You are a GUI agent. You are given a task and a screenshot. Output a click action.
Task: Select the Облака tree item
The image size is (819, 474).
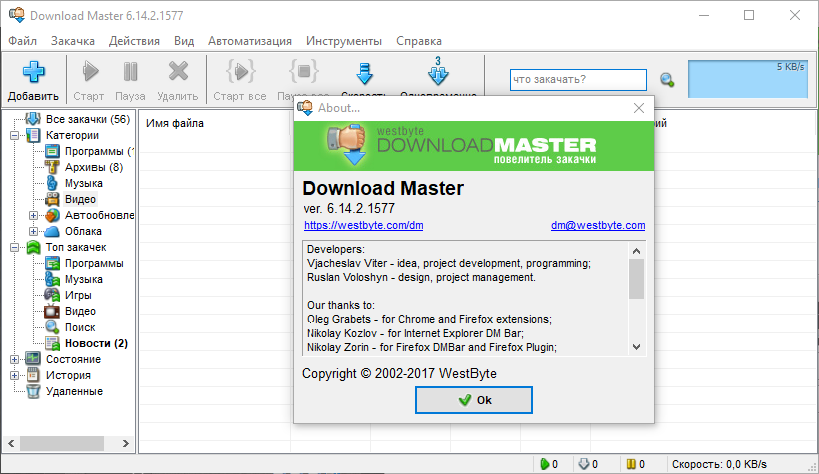(83, 231)
